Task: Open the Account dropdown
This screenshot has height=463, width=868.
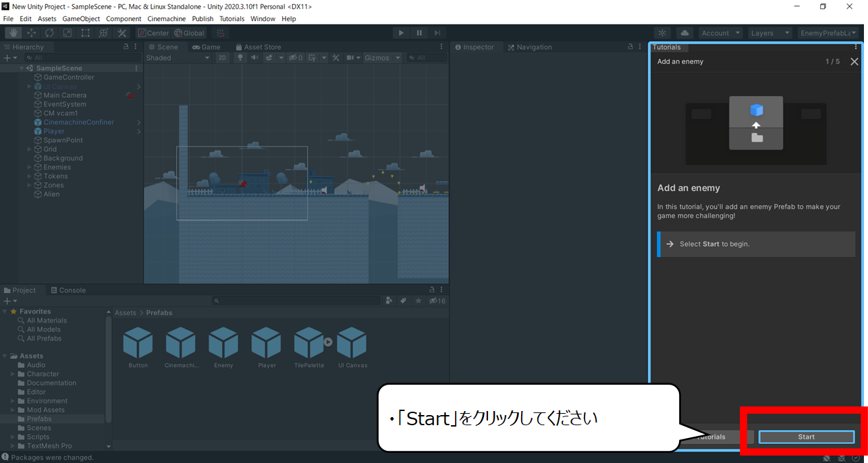Action: click(720, 32)
